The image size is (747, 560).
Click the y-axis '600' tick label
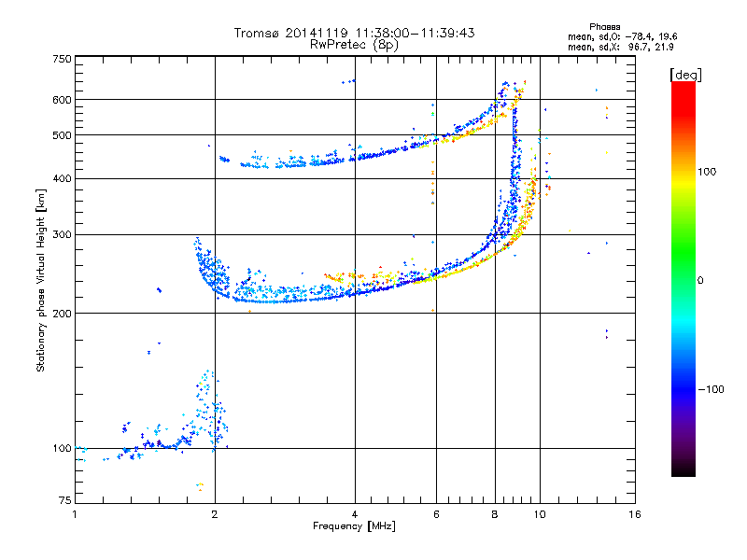click(x=63, y=100)
